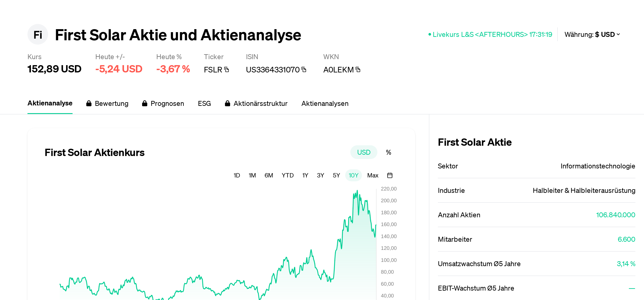This screenshot has width=644, height=300.
Task: Select the YTD chart range
Action: 287,175
